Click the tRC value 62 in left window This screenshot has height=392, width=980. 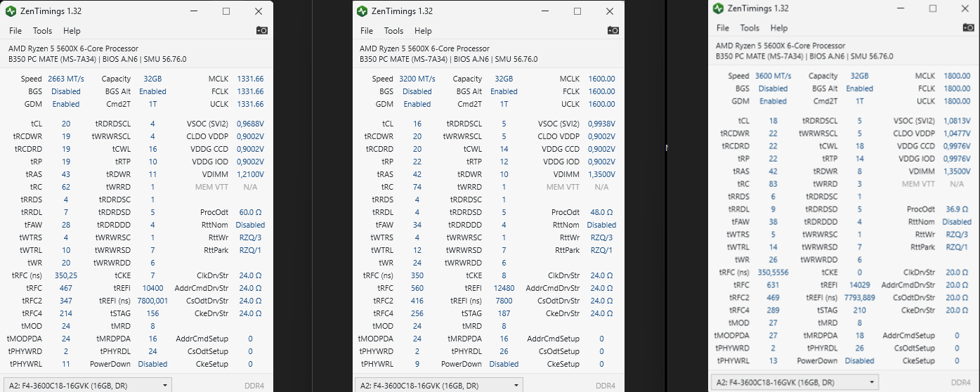tap(65, 187)
